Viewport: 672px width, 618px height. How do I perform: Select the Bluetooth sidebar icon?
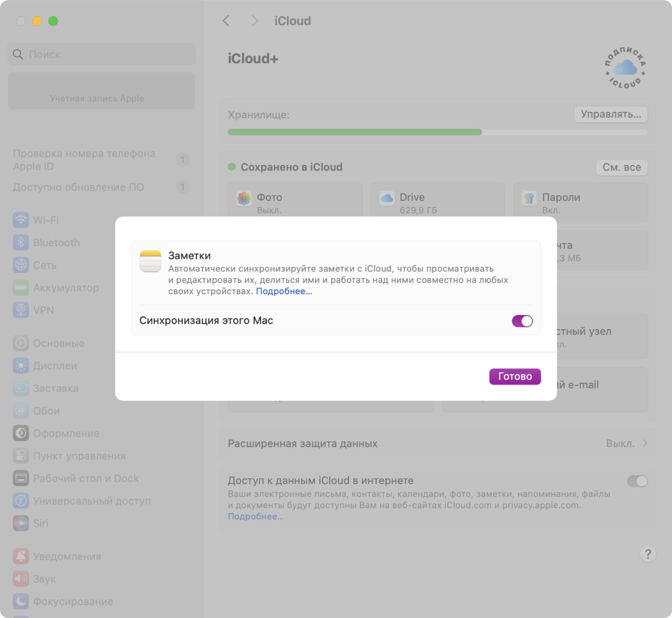click(21, 243)
